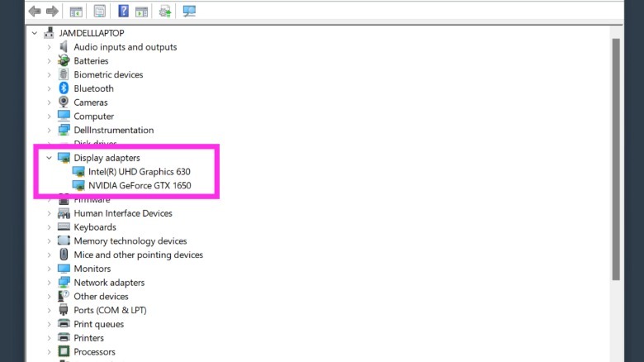Screen dimensions: 644x362
Task: Click the Monitors icon
Action: coord(64,269)
